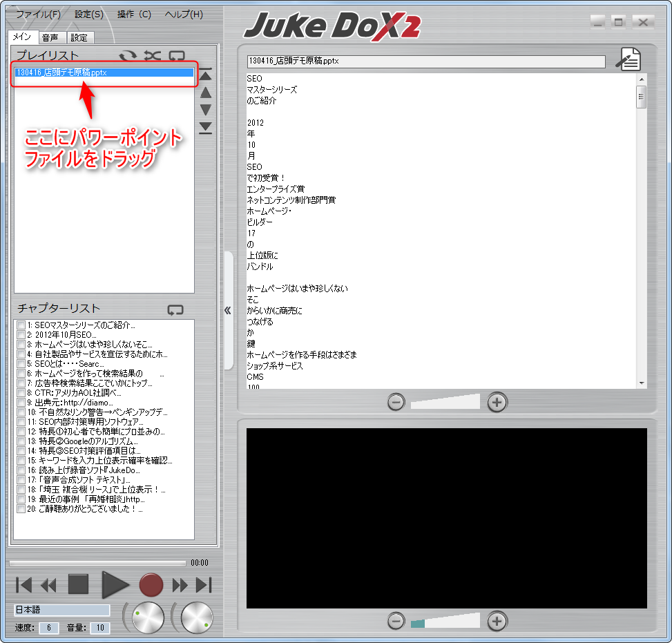This screenshot has width=672, height=643.
Task: Toggle playlist shuffle icon
Action: tap(152, 56)
